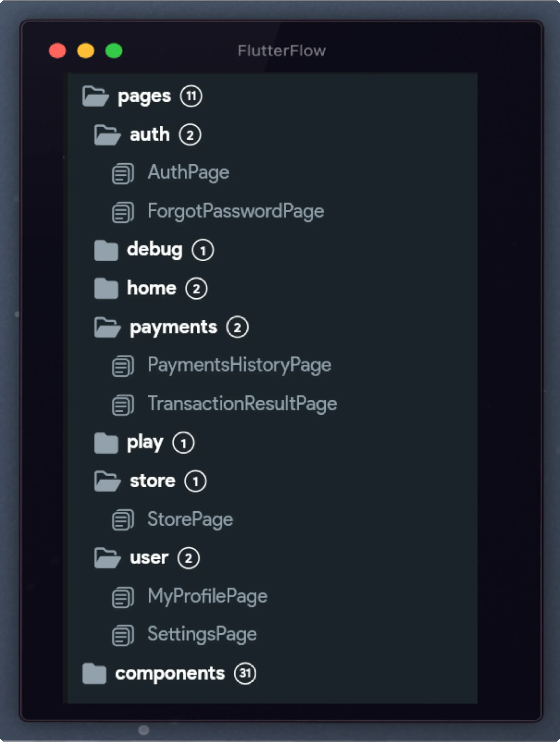Click the page icon next to SettingsPage
This screenshot has width=560, height=742.
[x=123, y=635]
